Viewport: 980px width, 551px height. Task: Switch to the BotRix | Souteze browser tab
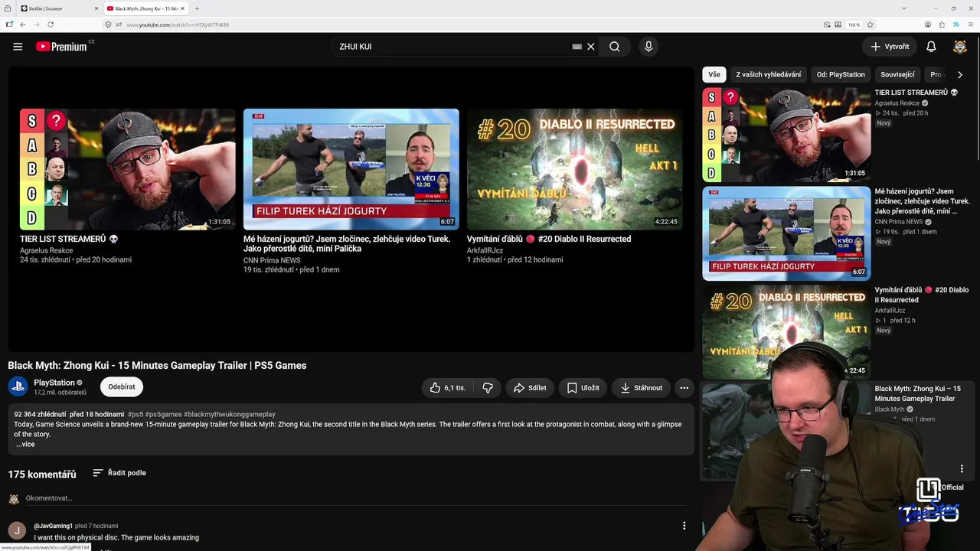click(60, 8)
